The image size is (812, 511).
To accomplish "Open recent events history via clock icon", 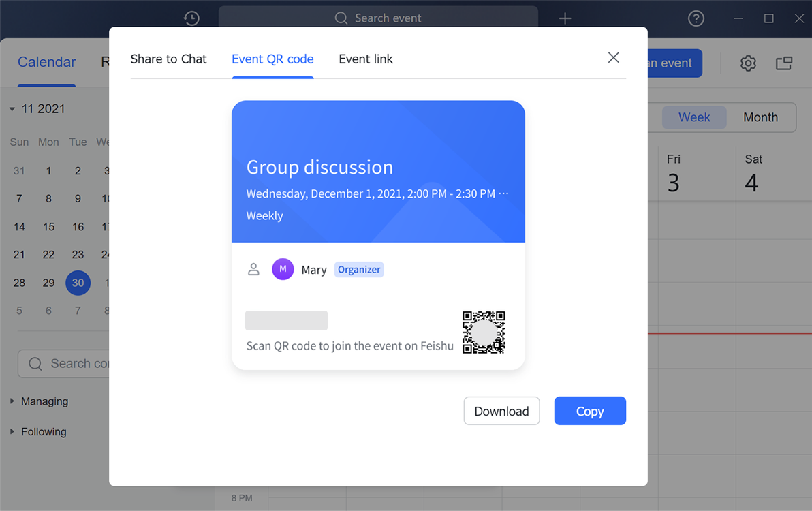I will 191,18.
